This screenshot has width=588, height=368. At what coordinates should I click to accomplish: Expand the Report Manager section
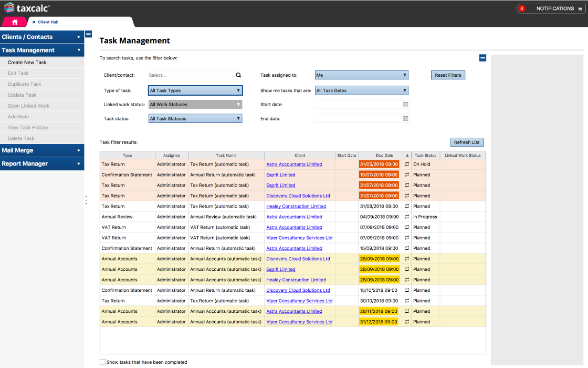click(42, 163)
